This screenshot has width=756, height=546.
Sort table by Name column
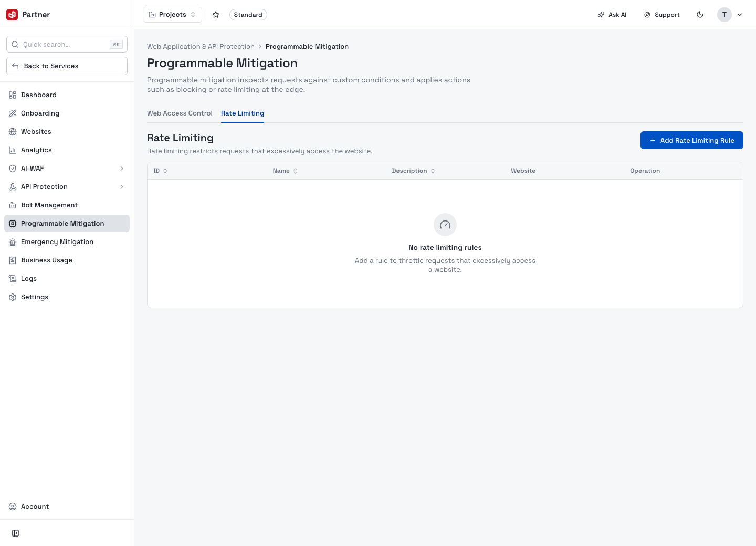[285, 171]
